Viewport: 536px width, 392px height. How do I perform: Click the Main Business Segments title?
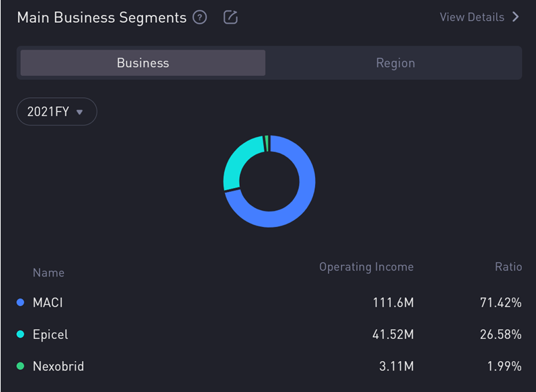[x=101, y=17]
